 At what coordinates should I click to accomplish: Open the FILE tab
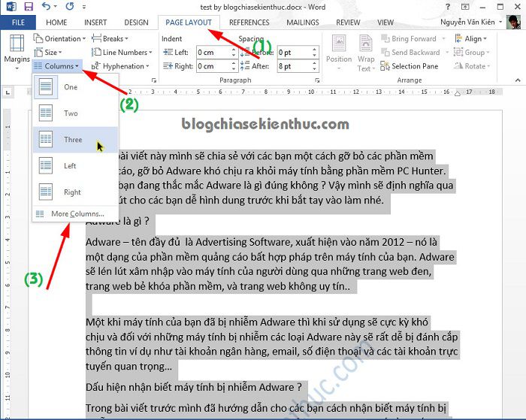click(x=18, y=23)
